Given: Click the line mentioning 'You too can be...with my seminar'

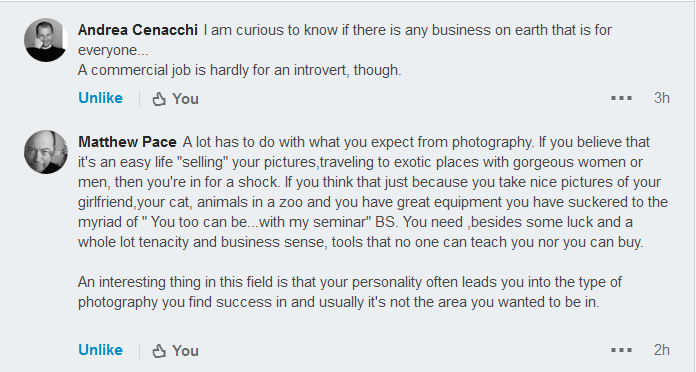Looking at the screenshot, I should [355, 222].
